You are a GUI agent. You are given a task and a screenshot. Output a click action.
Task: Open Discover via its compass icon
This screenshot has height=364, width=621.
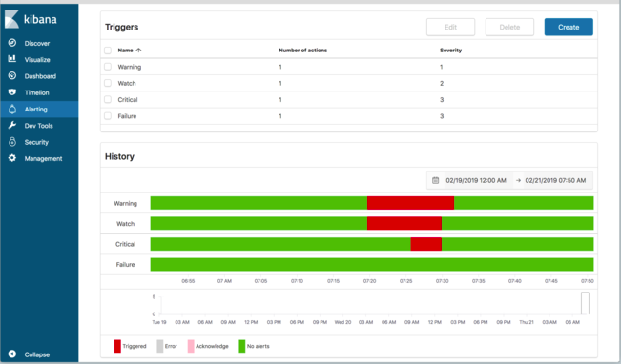[x=12, y=43]
